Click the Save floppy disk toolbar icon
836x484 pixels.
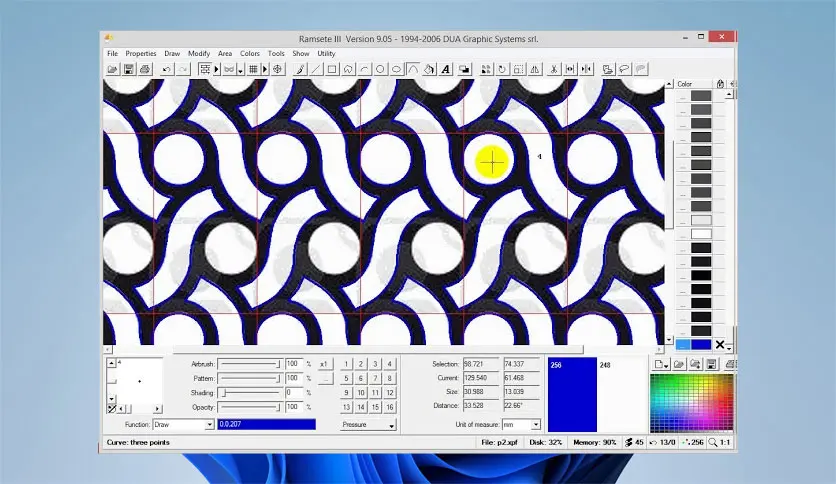pyautogui.click(x=128, y=69)
